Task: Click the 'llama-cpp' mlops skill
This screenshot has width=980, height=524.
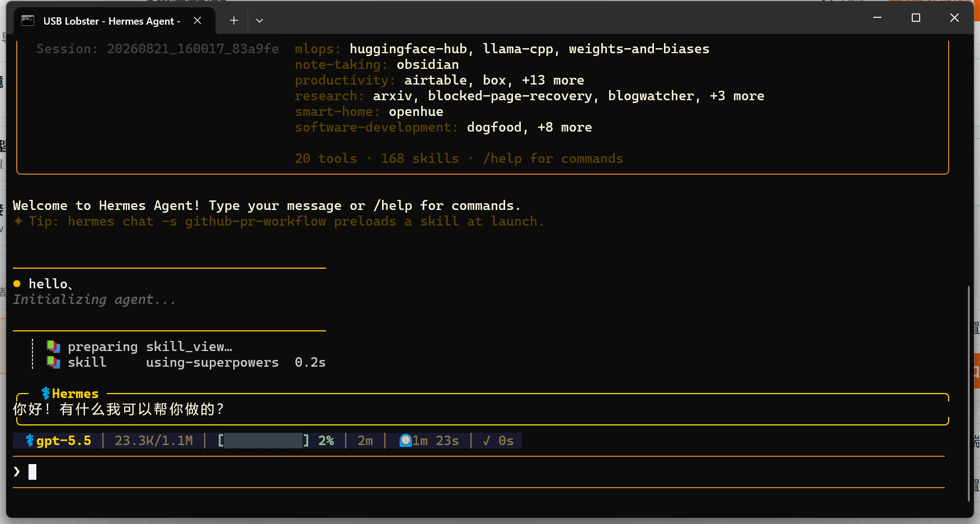Action: pyautogui.click(x=518, y=49)
